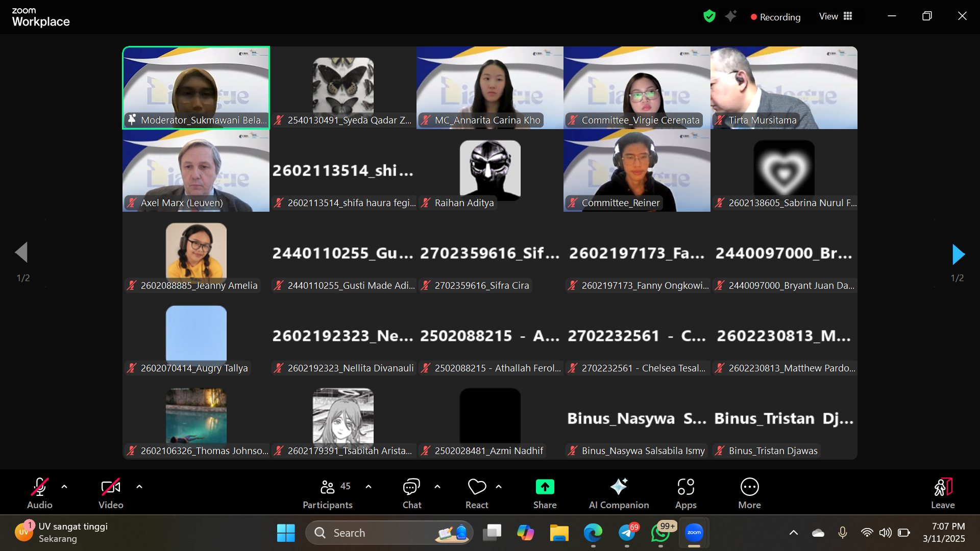Click the Recording indicator
This screenshot has width=980, height=551.
tap(775, 17)
